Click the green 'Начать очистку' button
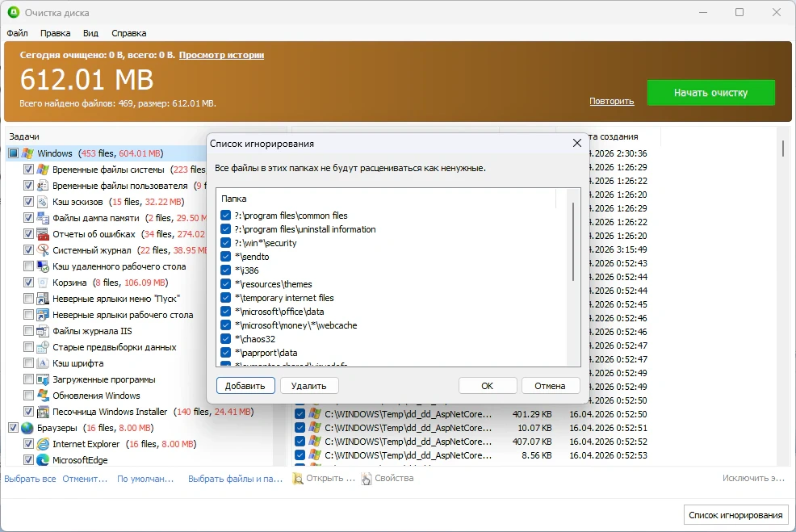The height and width of the screenshot is (532, 796). (x=710, y=93)
